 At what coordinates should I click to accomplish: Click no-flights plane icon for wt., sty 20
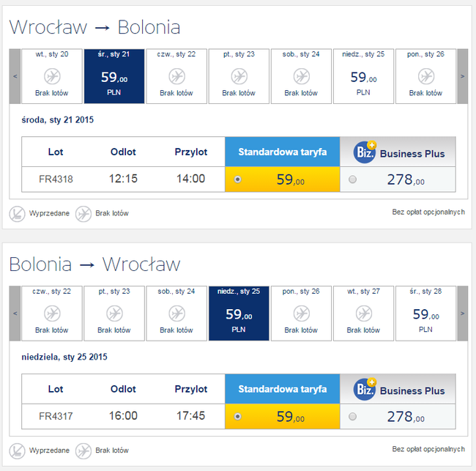(52, 76)
